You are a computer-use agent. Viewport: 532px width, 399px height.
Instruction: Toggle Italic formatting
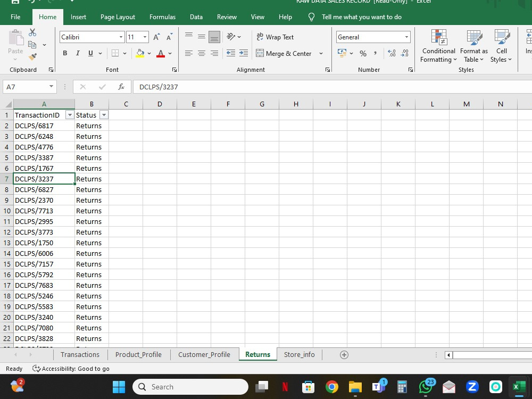click(78, 53)
